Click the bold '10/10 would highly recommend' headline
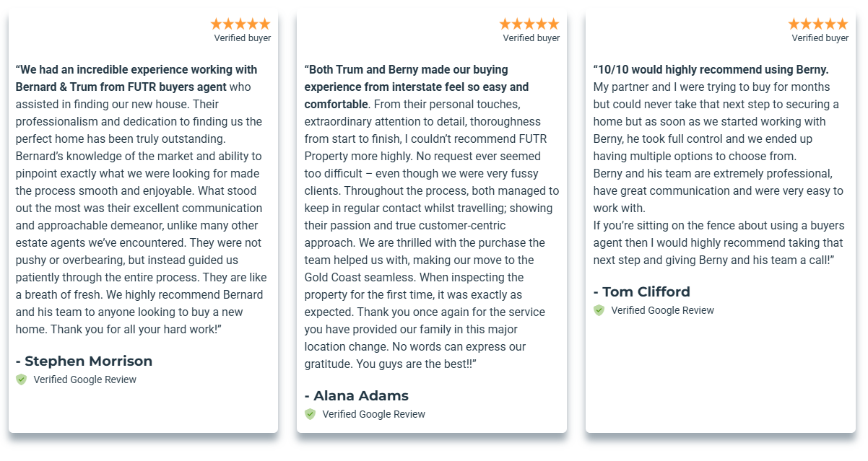 (711, 70)
